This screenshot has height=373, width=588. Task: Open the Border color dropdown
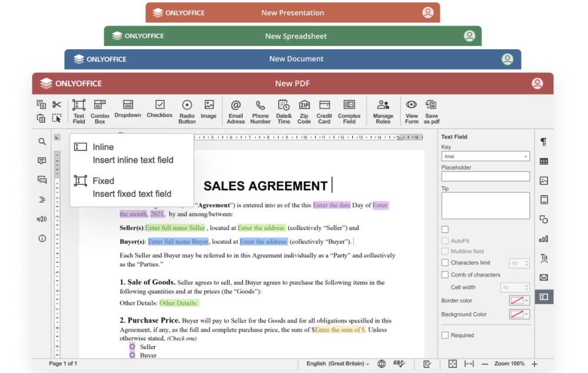pyautogui.click(x=519, y=300)
